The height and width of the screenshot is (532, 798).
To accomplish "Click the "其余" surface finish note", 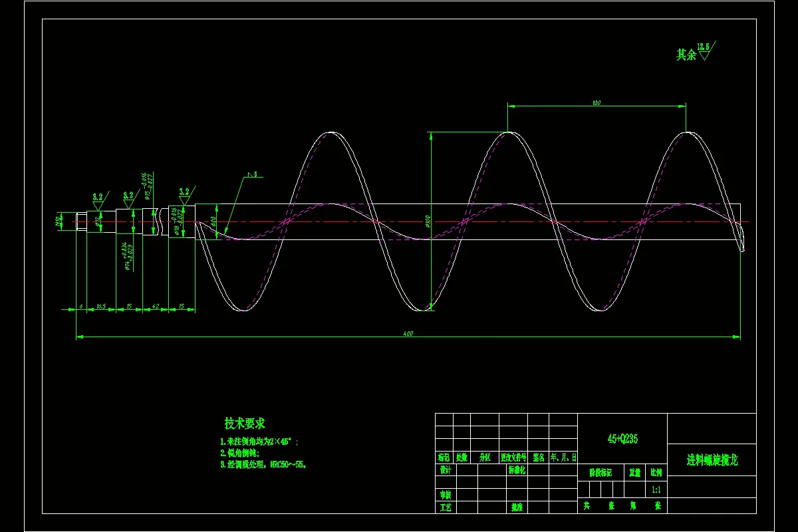I will [x=686, y=55].
